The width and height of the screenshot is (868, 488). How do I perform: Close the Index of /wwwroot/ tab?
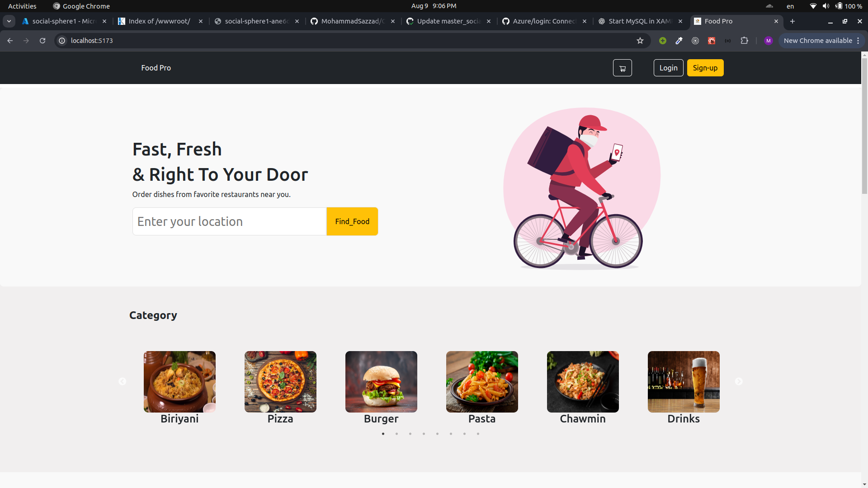click(201, 21)
